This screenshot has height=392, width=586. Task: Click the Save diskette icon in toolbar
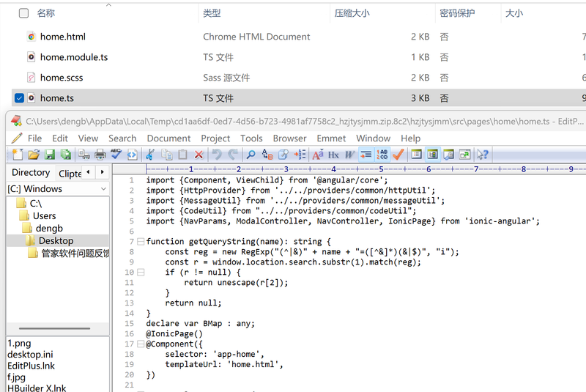50,155
